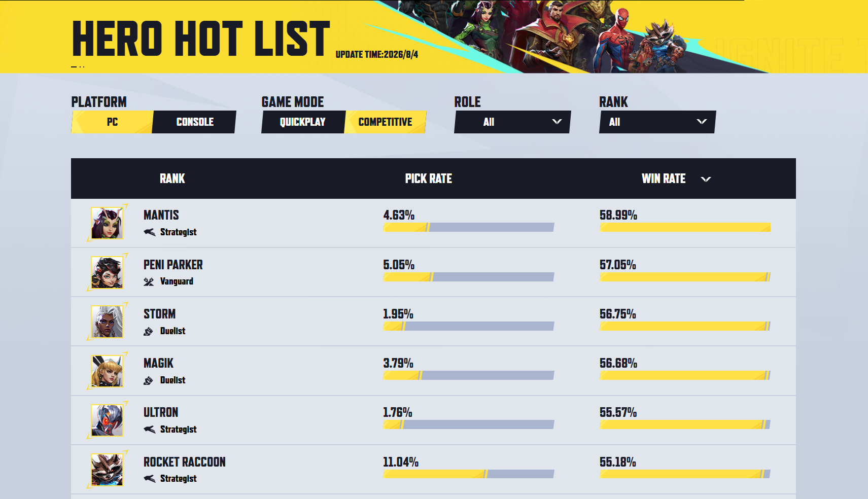Click the Rocket Raccoon hero name
868x499 pixels.
(x=185, y=462)
